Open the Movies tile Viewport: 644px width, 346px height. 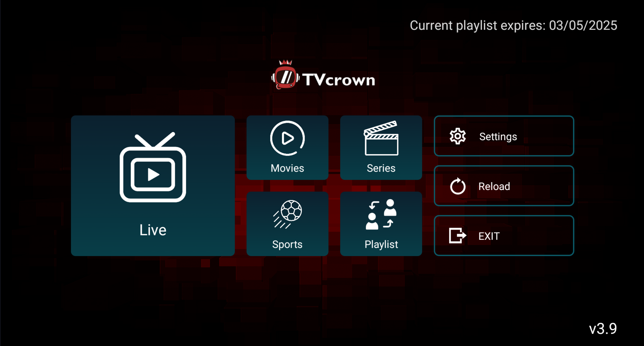[x=287, y=147]
